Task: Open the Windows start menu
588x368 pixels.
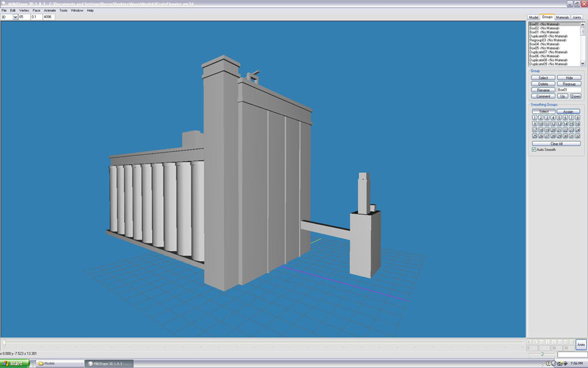Action: [14, 364]
